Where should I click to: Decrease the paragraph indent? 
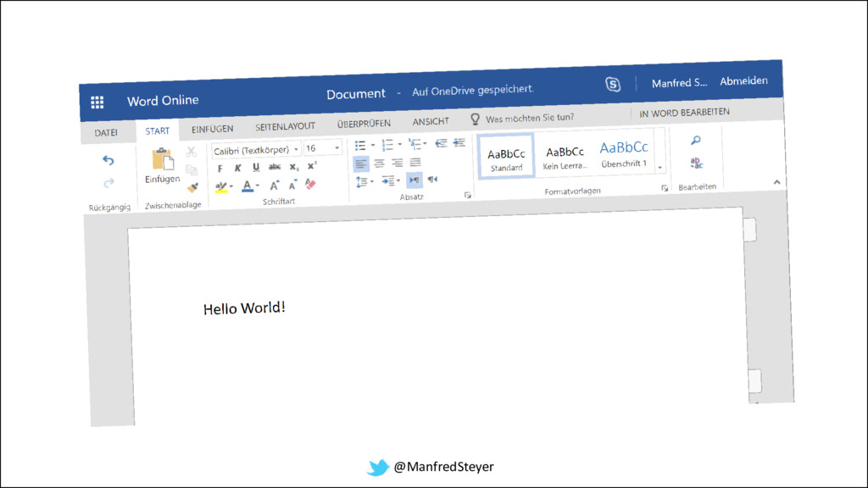point(441,143)
